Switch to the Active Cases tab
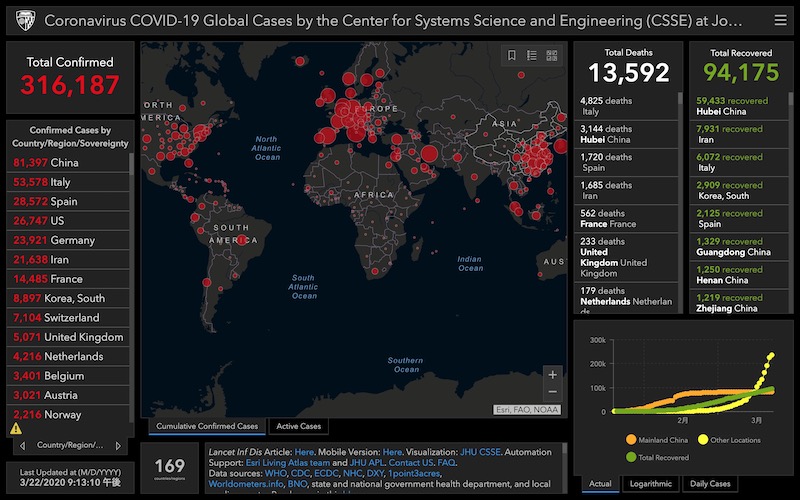Viewport: 800px width, 500px height. pos(299,427)
